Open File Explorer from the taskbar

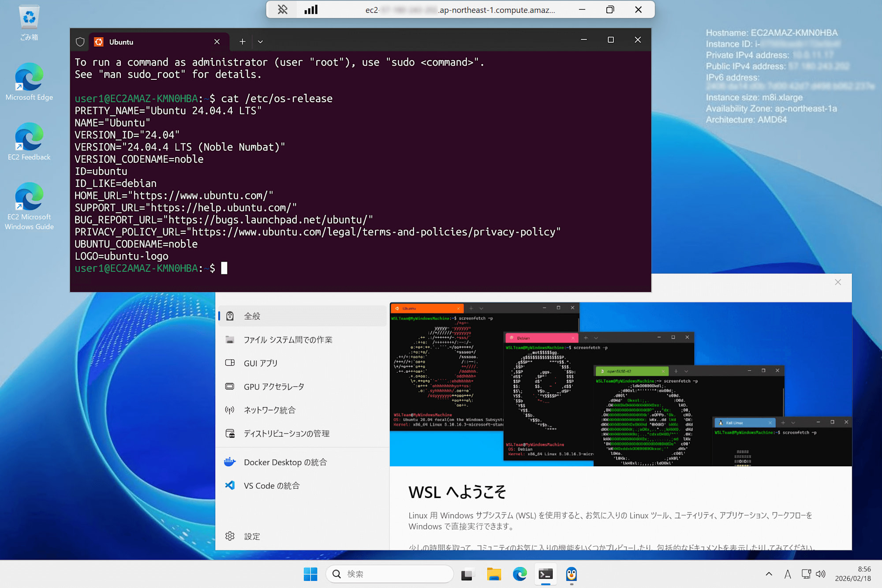point(493,574)
